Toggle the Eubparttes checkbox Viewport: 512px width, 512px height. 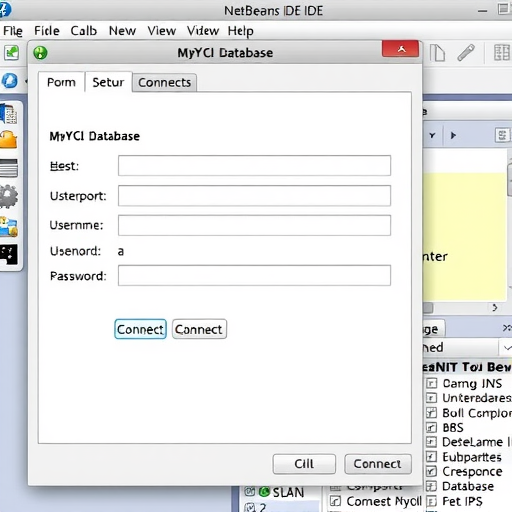431,457
